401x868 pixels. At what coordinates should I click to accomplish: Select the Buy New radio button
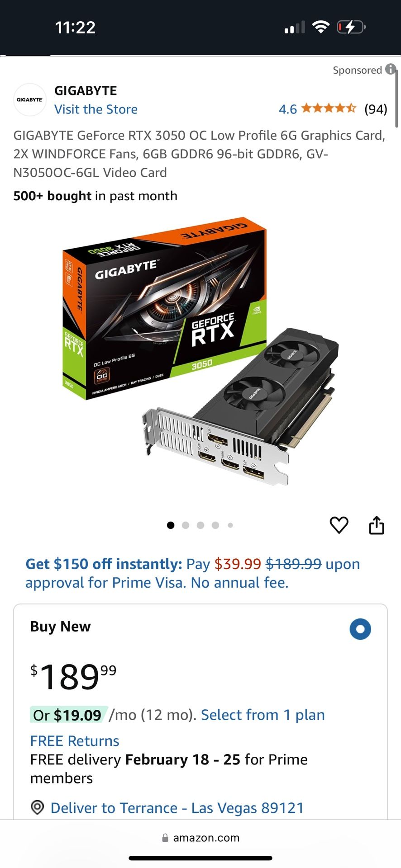coord(360,629)
